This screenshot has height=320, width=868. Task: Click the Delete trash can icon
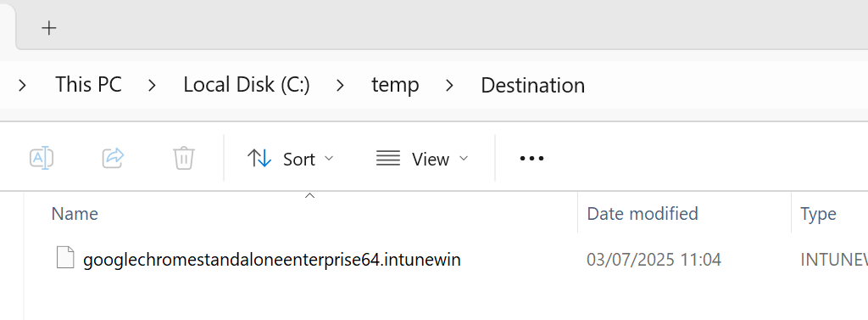coord(184,159)
